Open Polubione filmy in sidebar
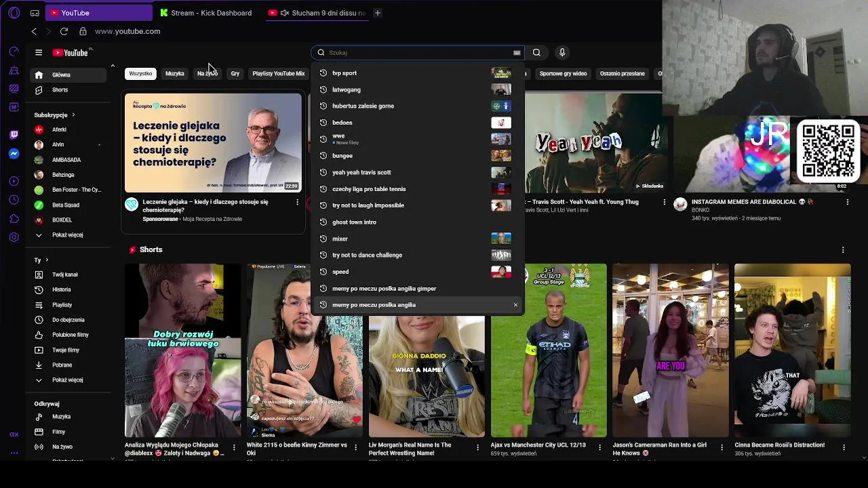868x488 pixels. [x=68, y=335]
